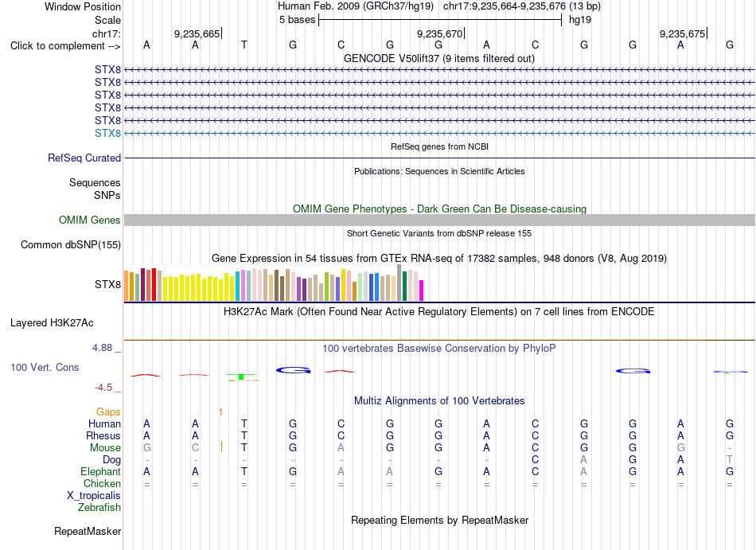756x550 pixels.
Task: Click the RefSeq Curated intron line
Action: [440, 158]
